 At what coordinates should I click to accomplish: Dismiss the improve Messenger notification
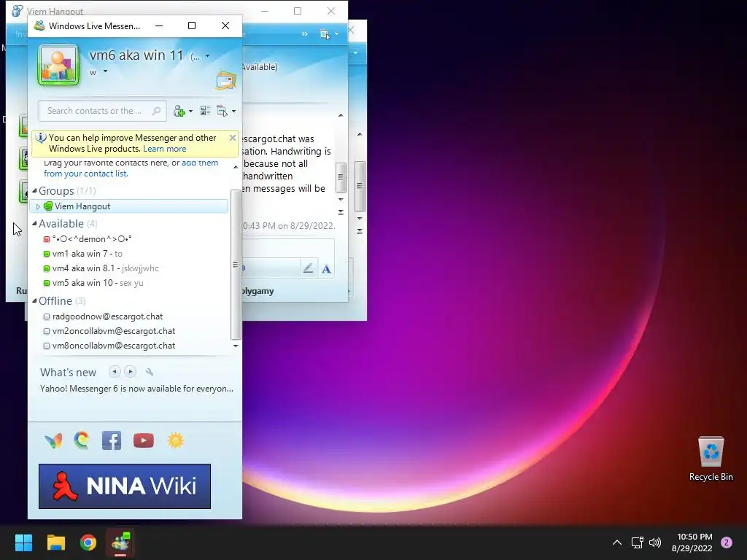click(233, 138)
